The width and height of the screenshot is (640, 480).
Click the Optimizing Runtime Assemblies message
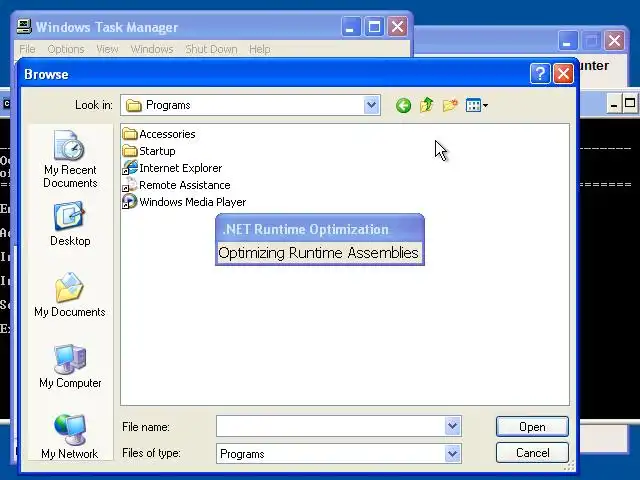[318, 253]
